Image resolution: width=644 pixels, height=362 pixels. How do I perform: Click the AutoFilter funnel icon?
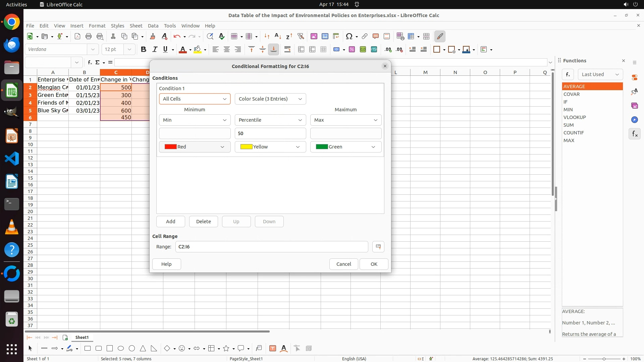click(x=301, y=37)
